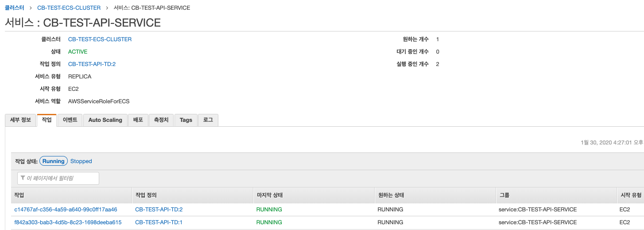
Task: Click service:CB-TEST-API-SERVICE group in first task row
Action: click(538, 210)
